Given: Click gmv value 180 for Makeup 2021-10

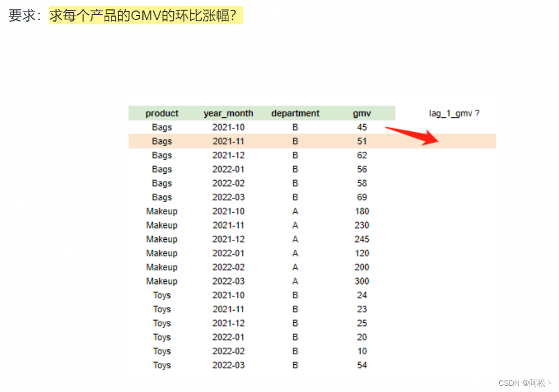Looking at the screenshot, I should point(362,212).
